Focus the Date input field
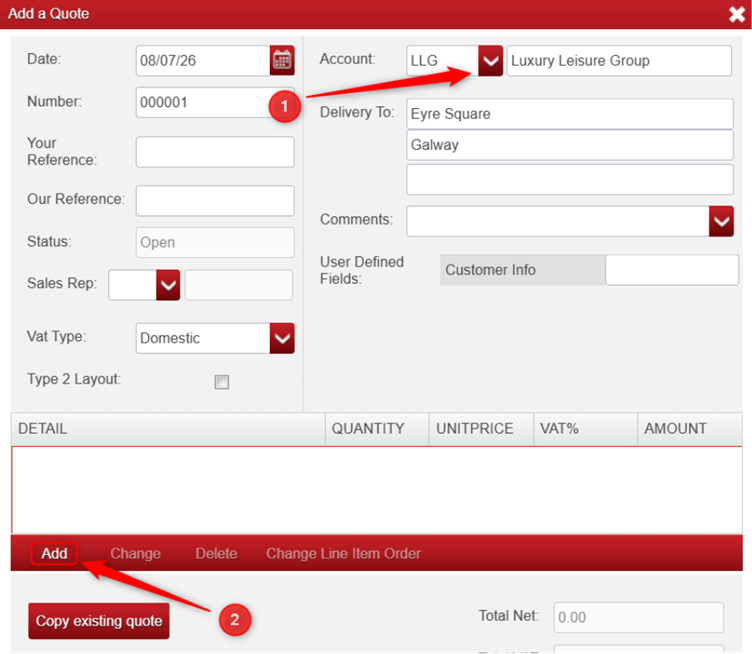This screenshot has height=654, width=752. point(203,60)
